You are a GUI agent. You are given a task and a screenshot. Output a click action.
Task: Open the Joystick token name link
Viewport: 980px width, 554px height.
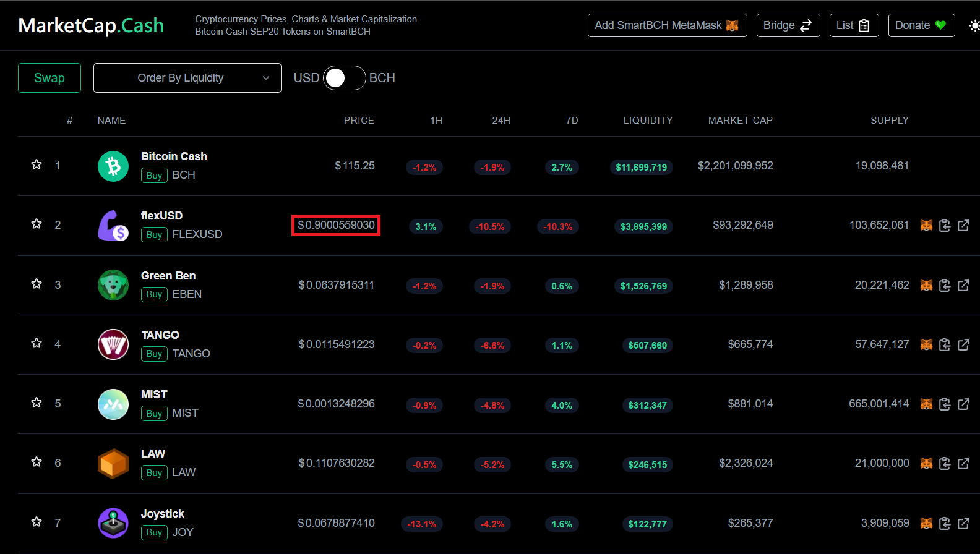pos(163,514)
